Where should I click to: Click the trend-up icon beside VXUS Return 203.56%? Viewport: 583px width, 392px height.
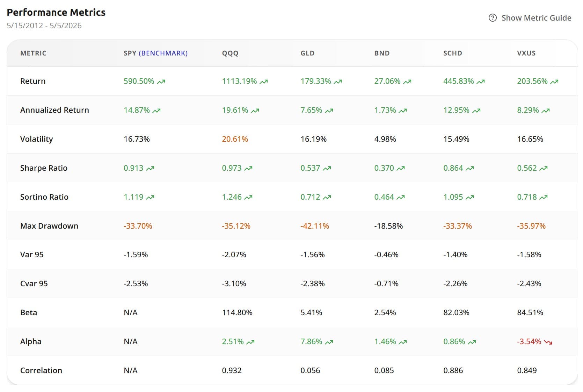click(554, 82)
